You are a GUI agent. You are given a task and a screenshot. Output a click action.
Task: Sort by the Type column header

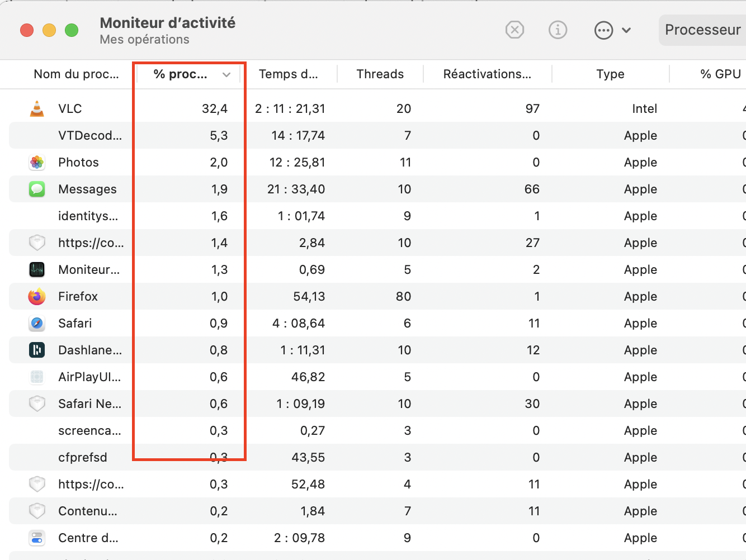(610, 74)
